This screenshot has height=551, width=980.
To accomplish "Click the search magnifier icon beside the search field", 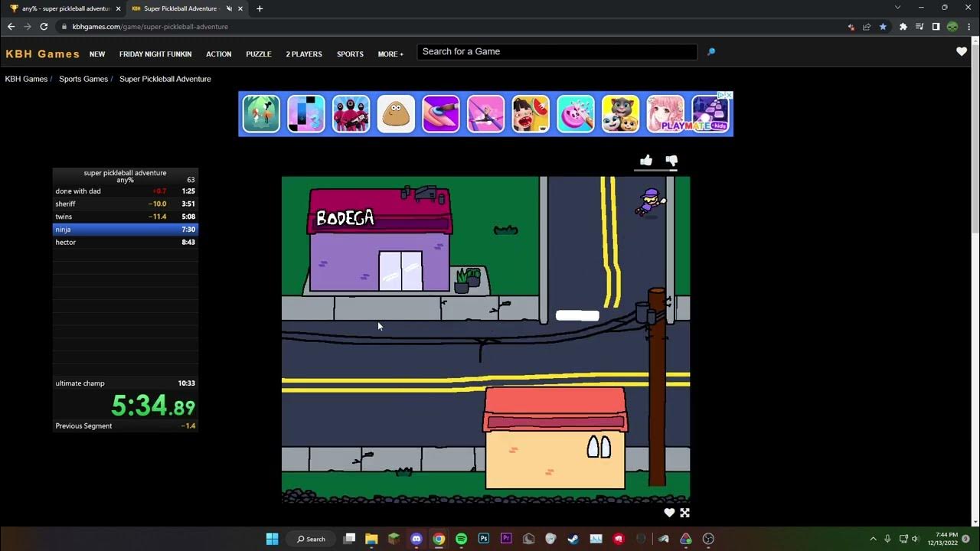I will click(710, 52).
